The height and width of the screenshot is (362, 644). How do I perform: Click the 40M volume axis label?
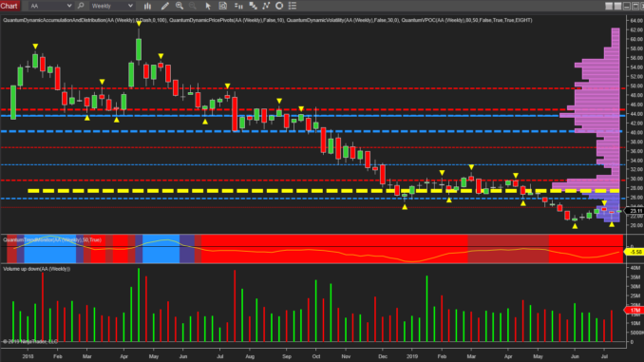click(x=635, y=268)
